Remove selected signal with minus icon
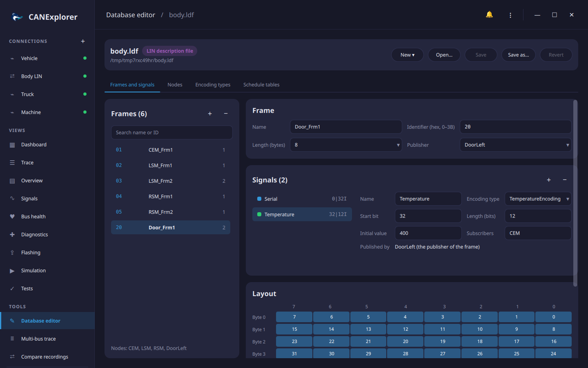588x368 pixels. coord(565,180)
